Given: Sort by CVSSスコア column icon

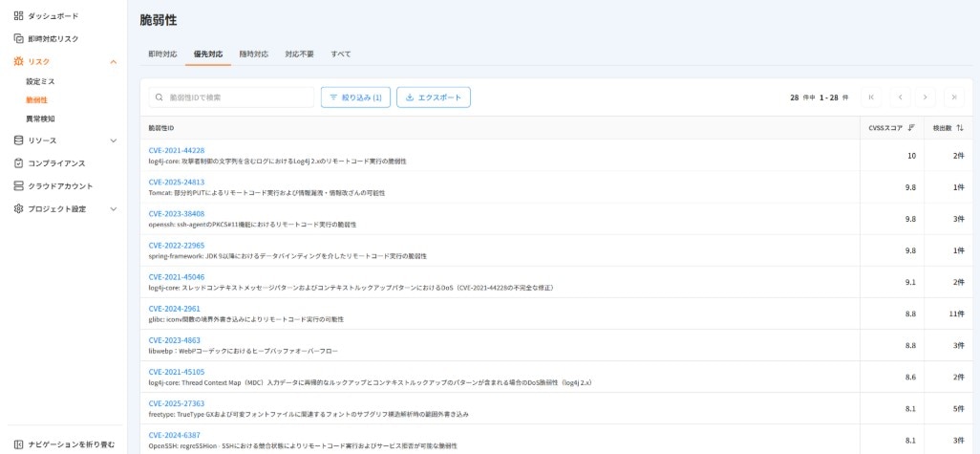Looking at the screenshot, I should tap(911, 128).
